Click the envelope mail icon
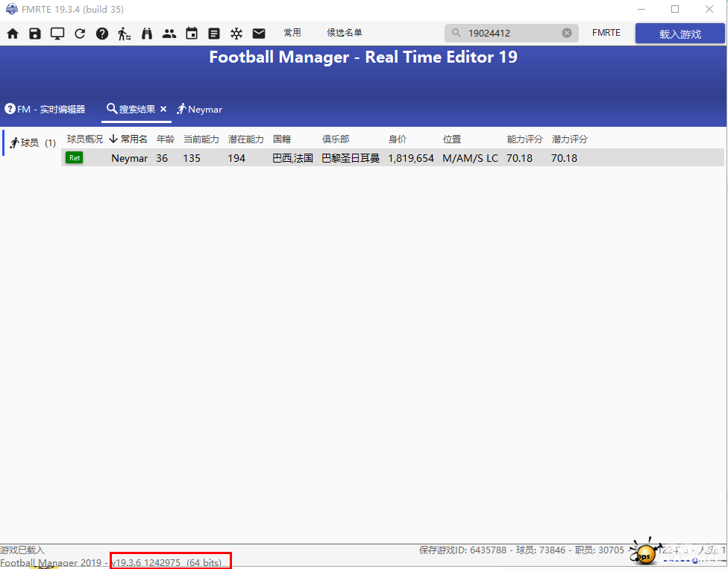 259,34
